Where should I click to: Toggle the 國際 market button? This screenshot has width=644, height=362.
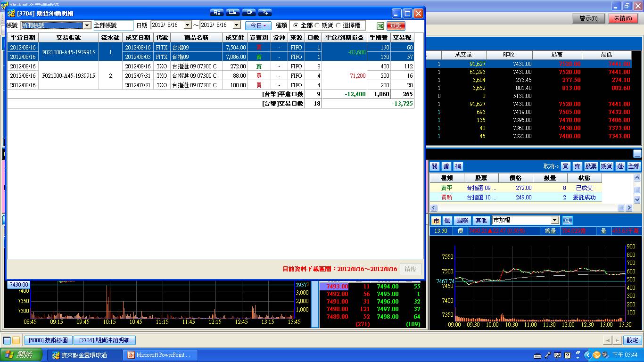(463, 220)
